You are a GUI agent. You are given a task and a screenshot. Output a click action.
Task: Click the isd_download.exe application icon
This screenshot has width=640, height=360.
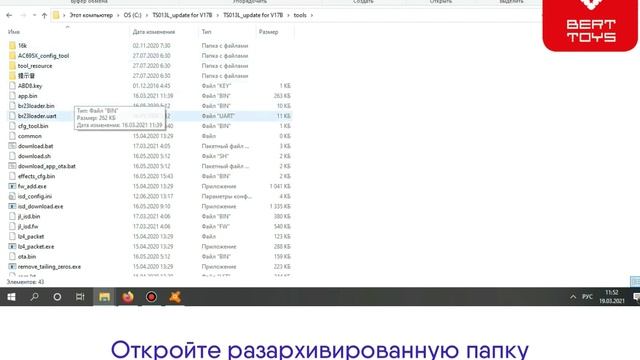pyautogui.click(x=12, y=206)
